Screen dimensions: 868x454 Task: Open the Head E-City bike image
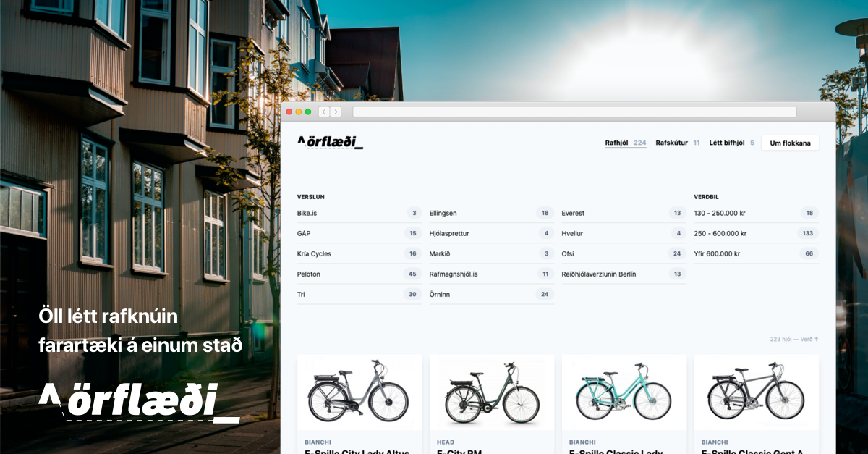pyautogui.click(x=491, y=391)
